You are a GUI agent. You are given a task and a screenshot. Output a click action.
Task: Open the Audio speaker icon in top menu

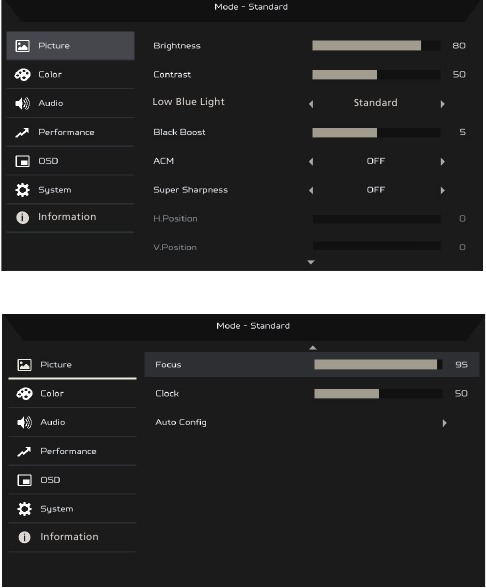[22, 103]
